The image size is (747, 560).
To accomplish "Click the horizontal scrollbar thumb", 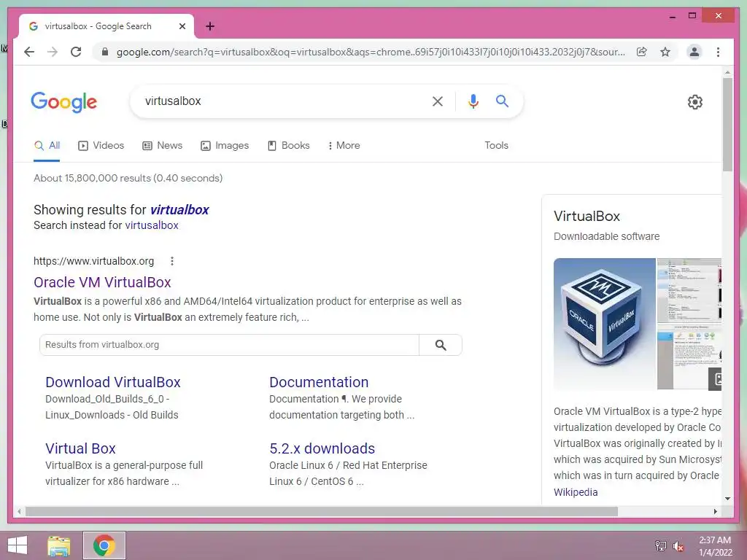I will pyautogui.click(x=322, y=511).
